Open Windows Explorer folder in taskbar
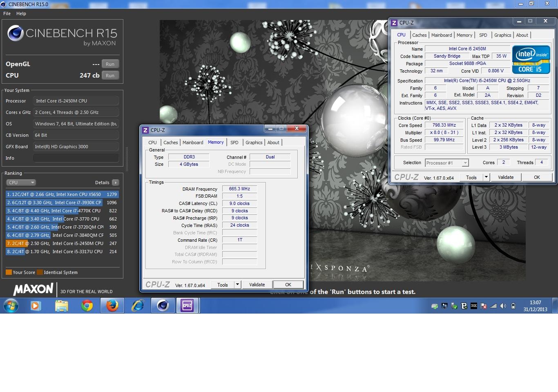 click(61, 305)
